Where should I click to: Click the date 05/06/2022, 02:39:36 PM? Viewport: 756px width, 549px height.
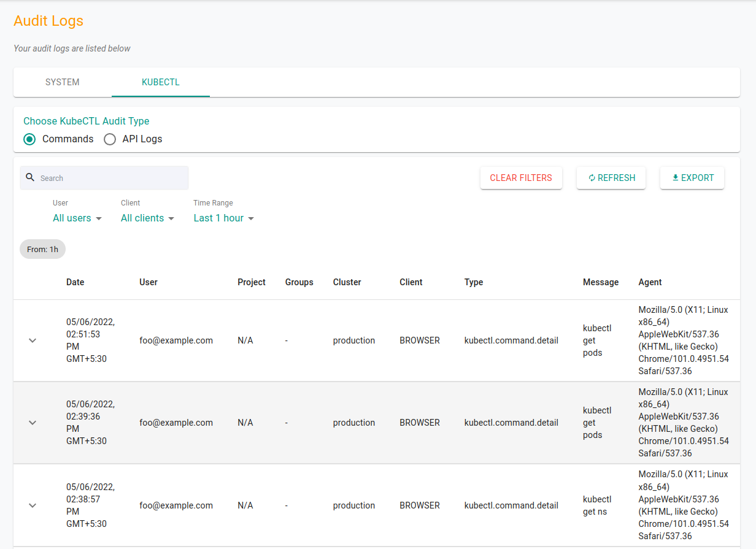(90, 423)
